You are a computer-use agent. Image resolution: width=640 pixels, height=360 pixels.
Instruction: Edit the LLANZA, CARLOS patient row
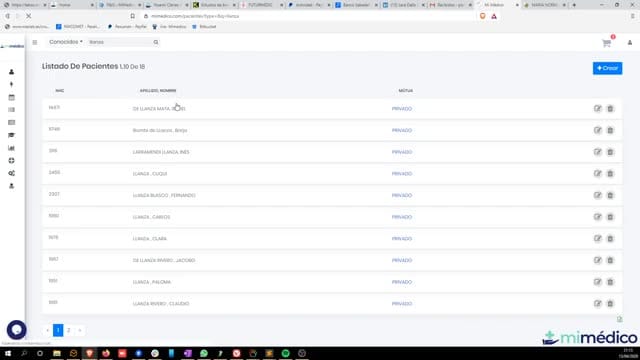(x=598, y=217)
